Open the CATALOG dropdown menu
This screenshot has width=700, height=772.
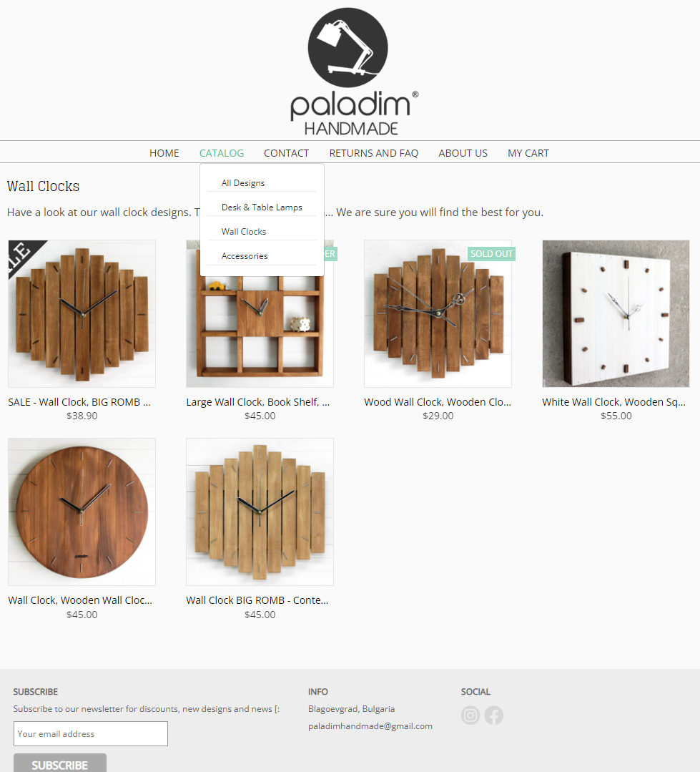coord(222,153)
